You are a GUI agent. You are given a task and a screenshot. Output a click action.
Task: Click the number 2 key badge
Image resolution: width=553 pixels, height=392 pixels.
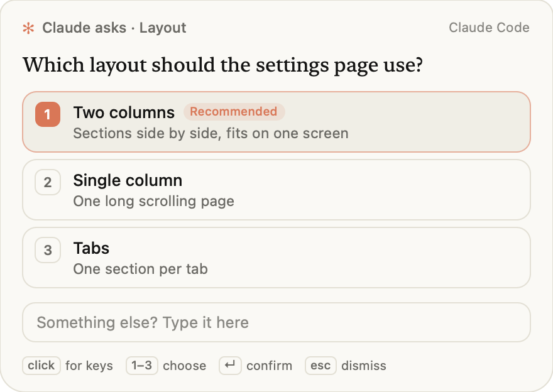point(48,182)
